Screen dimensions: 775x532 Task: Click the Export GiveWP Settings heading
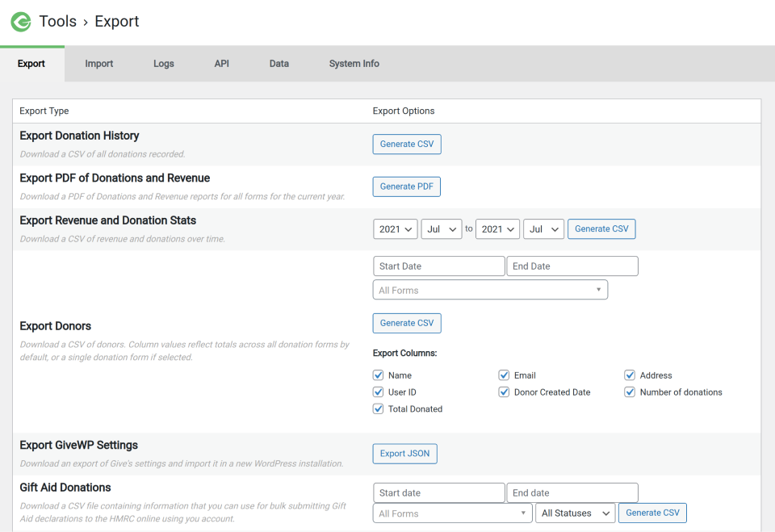pyautogui.click(x=78, y=445)
